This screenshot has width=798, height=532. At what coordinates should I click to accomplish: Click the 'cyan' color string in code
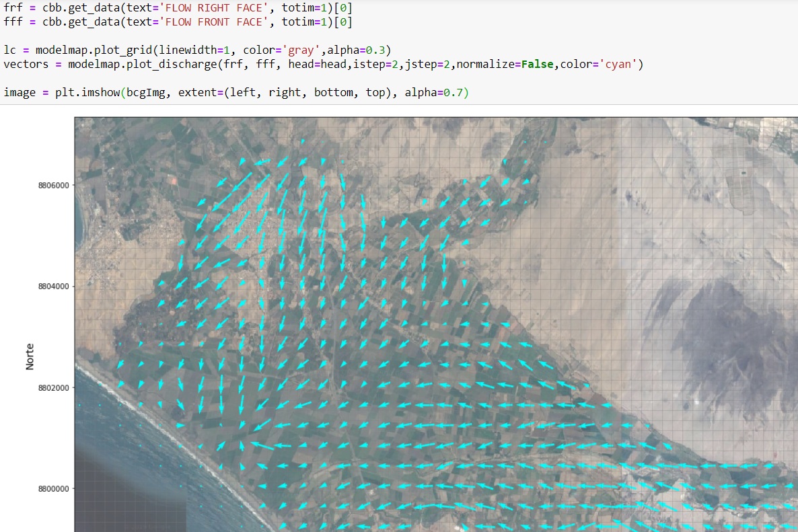pos(619,64)
